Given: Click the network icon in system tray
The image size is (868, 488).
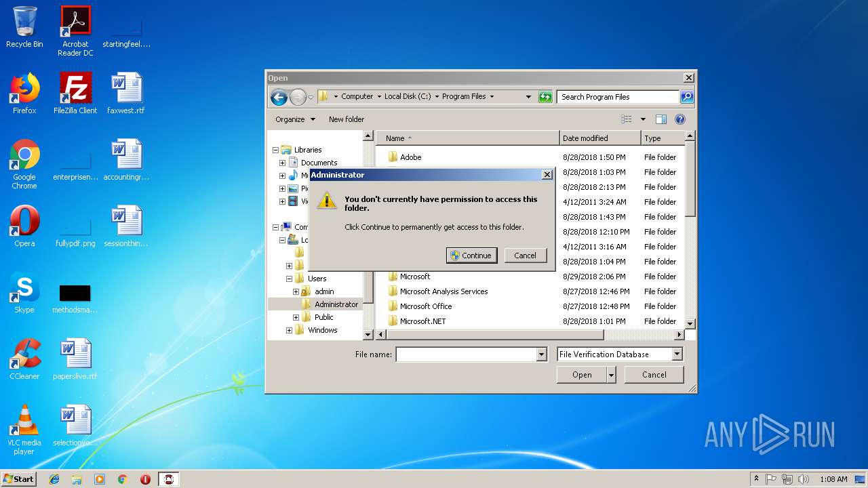Looking at the screenshot, I should coord(787,479).
